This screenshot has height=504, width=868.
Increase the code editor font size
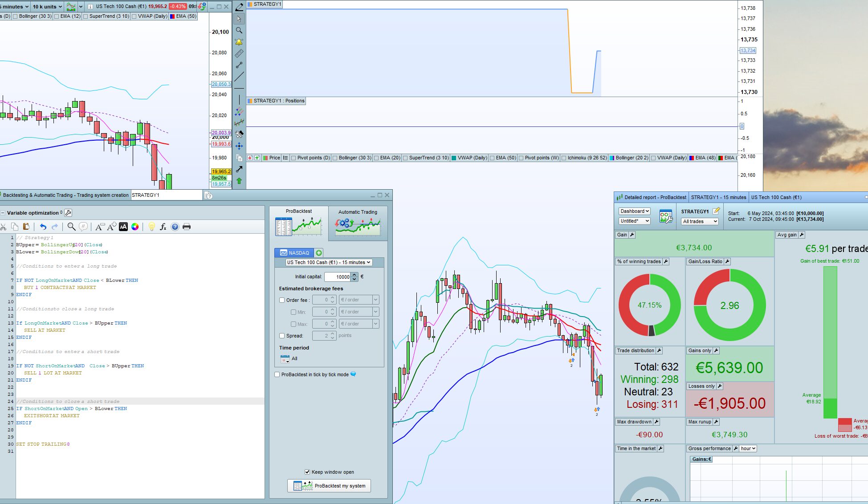(x=111, y=227)
